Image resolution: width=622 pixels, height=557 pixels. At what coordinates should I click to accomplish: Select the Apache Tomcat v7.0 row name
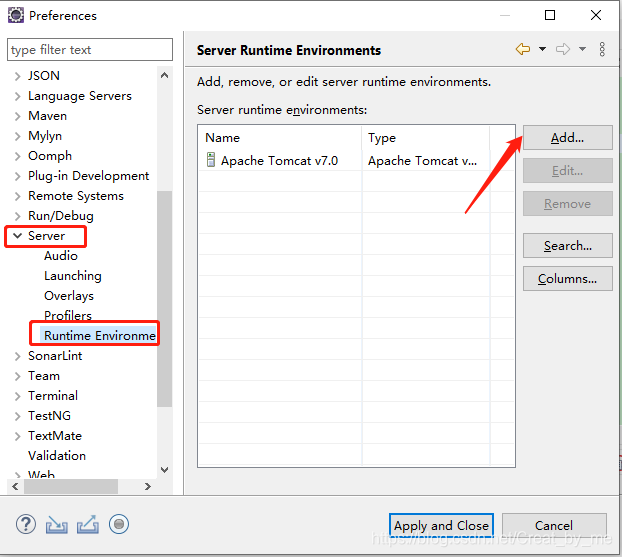pyautogui.click(x=279, y=160)
